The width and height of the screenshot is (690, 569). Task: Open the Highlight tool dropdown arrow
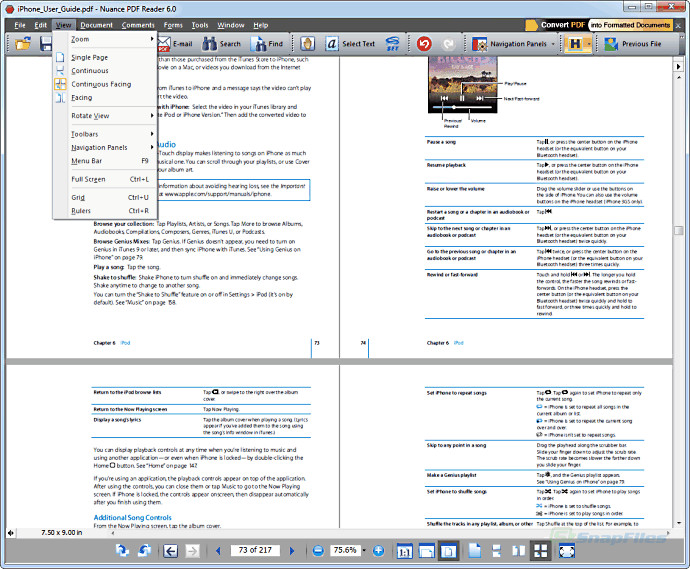tap(588, 44)
